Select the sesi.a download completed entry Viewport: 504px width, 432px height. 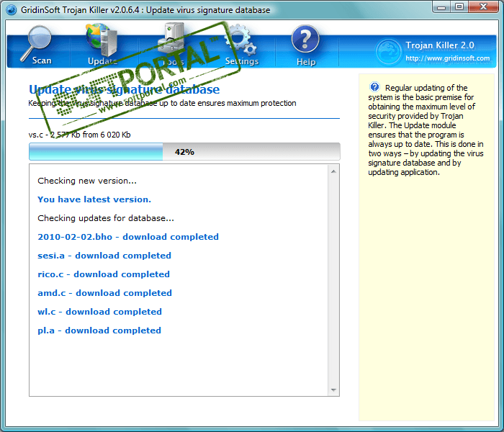[x=104, y=256]
